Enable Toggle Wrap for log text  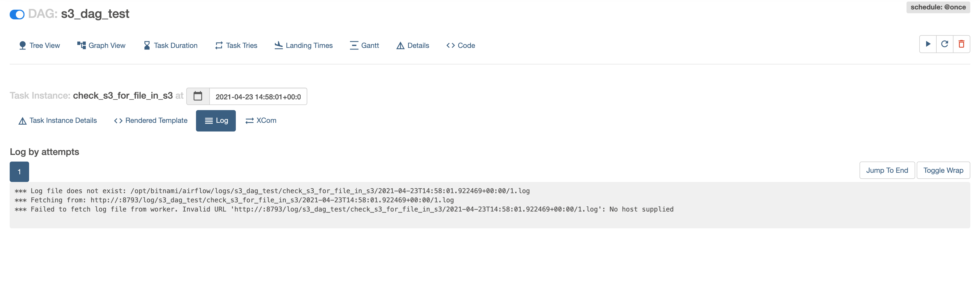pos(943,170)
